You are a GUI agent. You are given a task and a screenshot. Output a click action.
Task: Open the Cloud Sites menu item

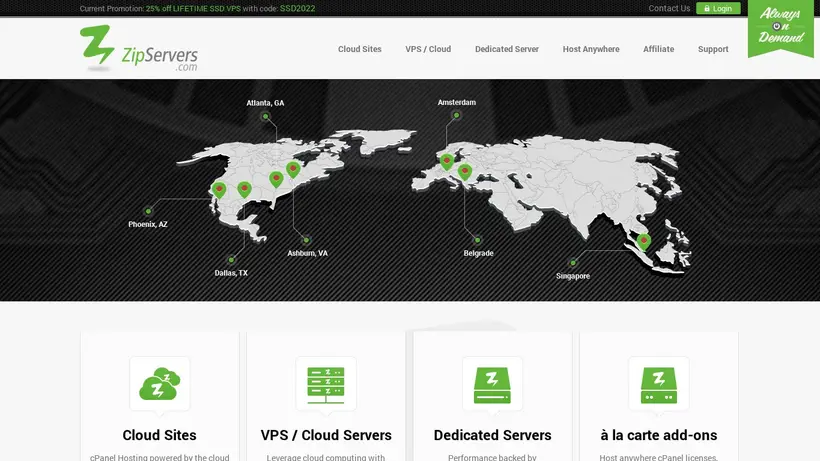pyautogui.click(x=359, y=49)
